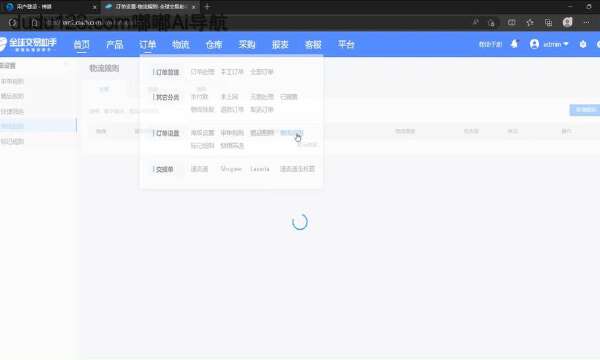Click the read aloud icon in address bar
600x360 pixels.
pyautogui.click(x=475, y=23)
